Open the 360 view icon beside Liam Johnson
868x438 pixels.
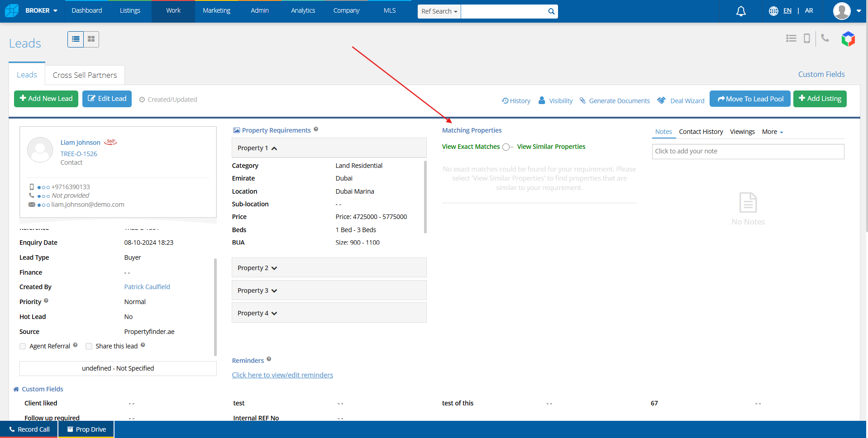pos(111,142)
